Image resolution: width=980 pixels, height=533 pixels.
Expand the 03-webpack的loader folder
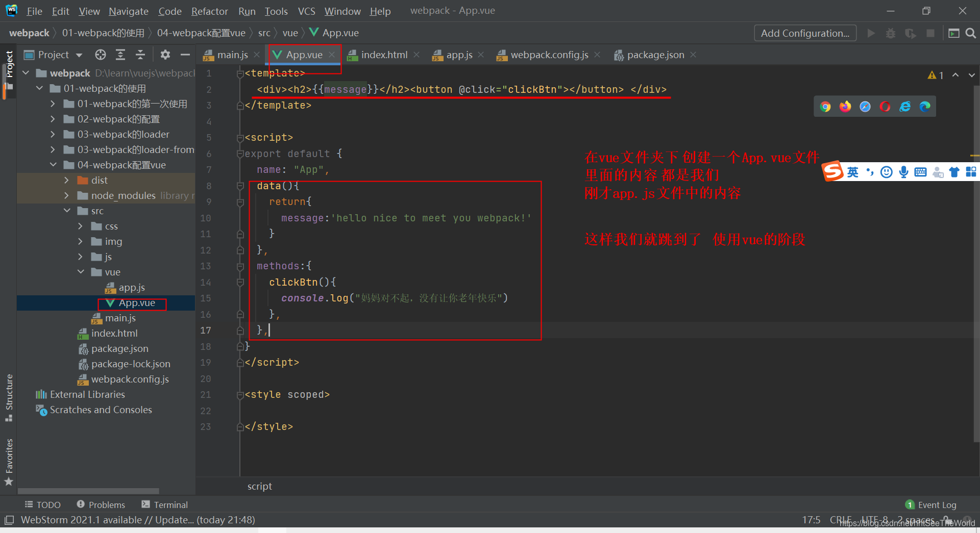(53, 134)
